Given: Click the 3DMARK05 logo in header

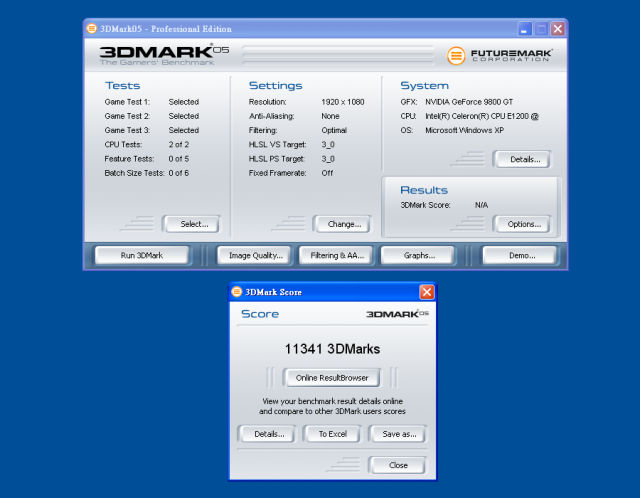Looking at the screenshot, I should point(164,55).
